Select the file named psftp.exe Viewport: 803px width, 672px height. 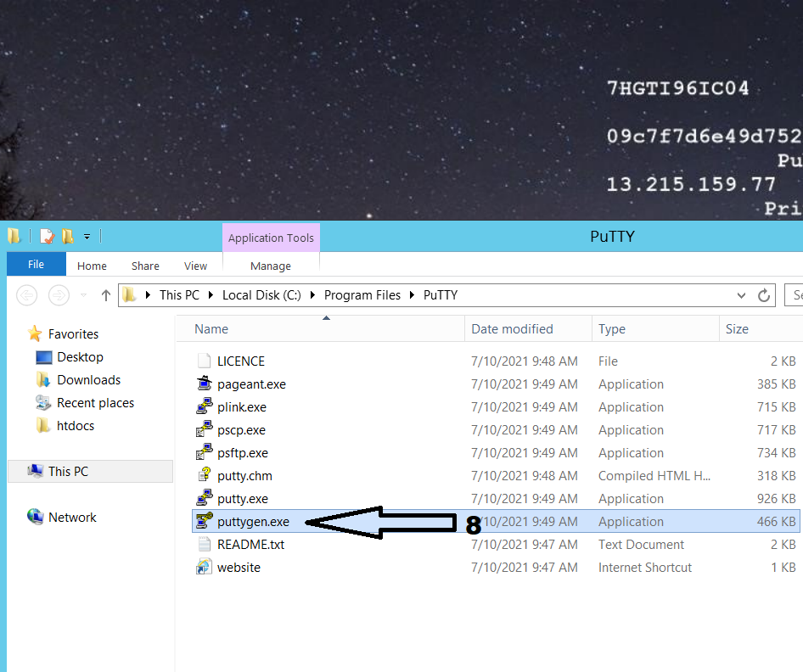(242, 453)
